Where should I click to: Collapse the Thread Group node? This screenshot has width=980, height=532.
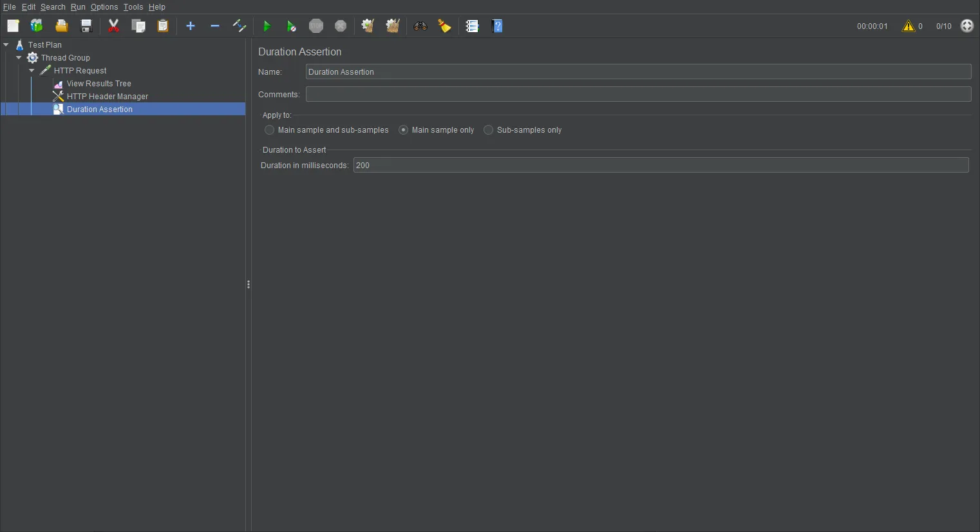coord(19,58)
